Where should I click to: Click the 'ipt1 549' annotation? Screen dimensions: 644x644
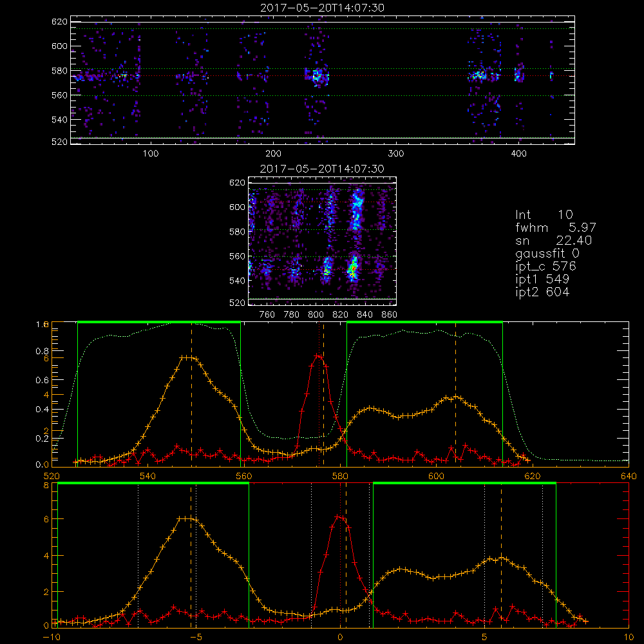pos(542,279)
